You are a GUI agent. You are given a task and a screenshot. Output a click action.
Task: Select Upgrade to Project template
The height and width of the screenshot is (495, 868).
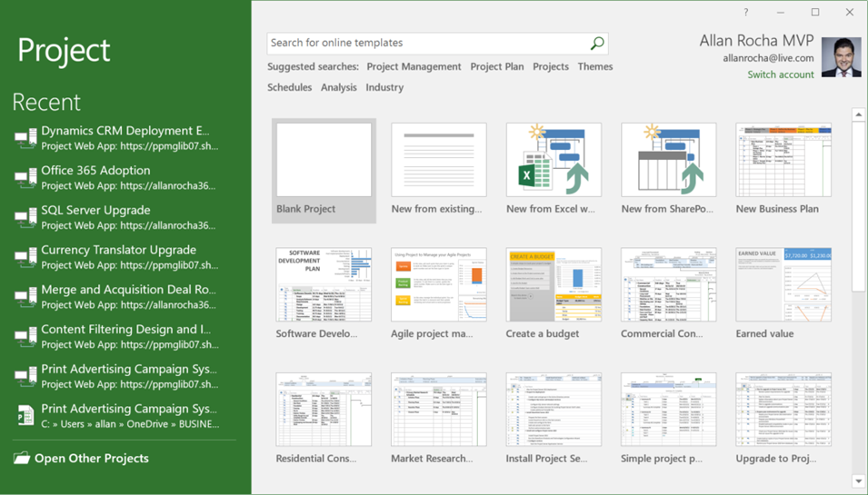pos(783,419)
